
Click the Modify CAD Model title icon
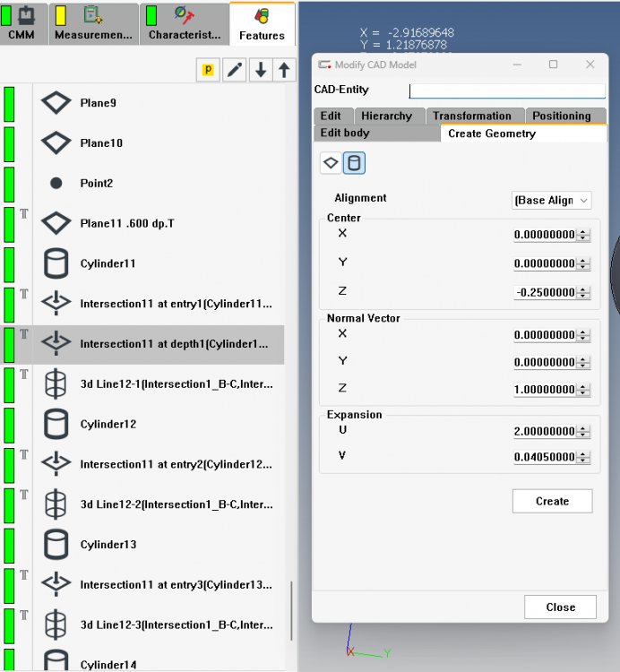324,65
